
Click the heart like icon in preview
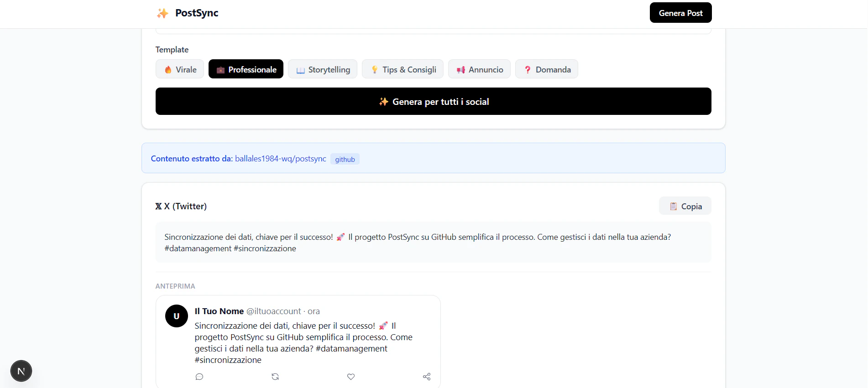pyautogui.click(x=351, y=377)
